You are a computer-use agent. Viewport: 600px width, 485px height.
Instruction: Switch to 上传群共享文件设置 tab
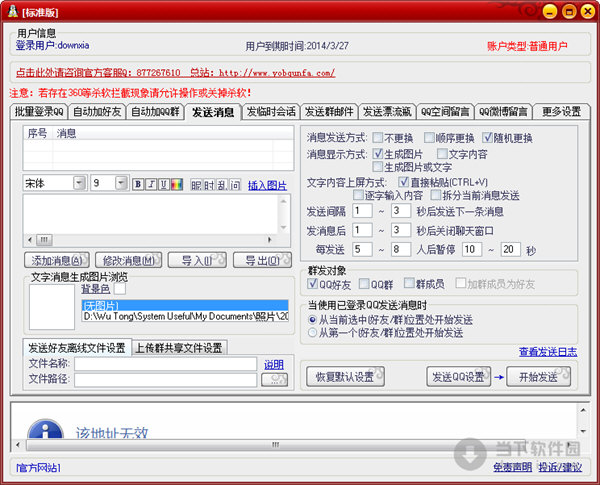[179, 348]
